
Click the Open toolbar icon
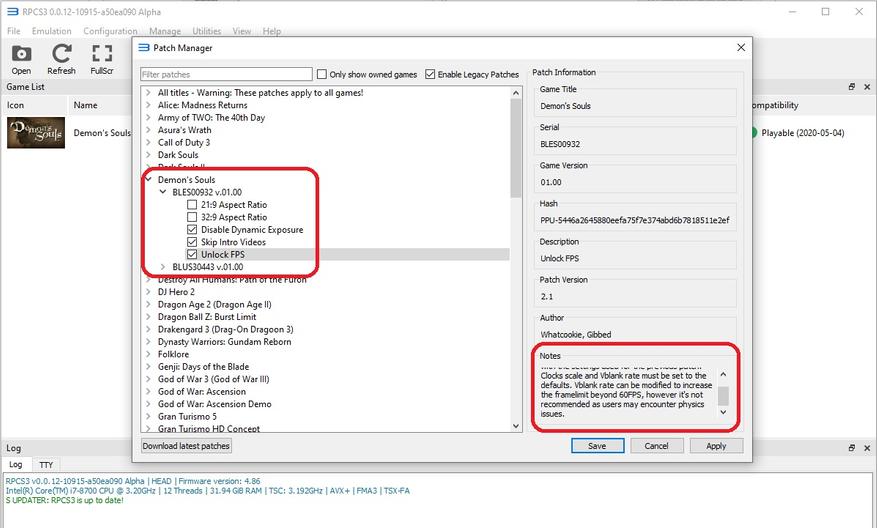click(x=21, y=59)
